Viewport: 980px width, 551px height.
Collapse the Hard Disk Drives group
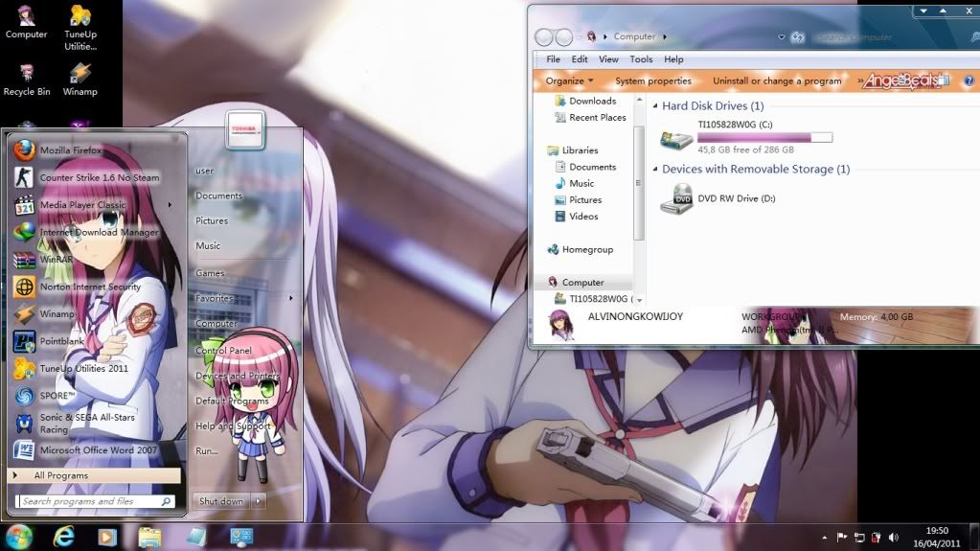pyautogui.click(x=655, y=105)
